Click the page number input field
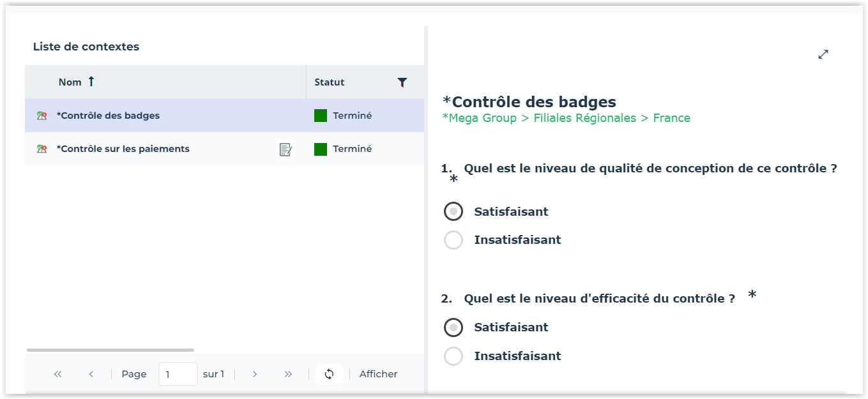 178,374
